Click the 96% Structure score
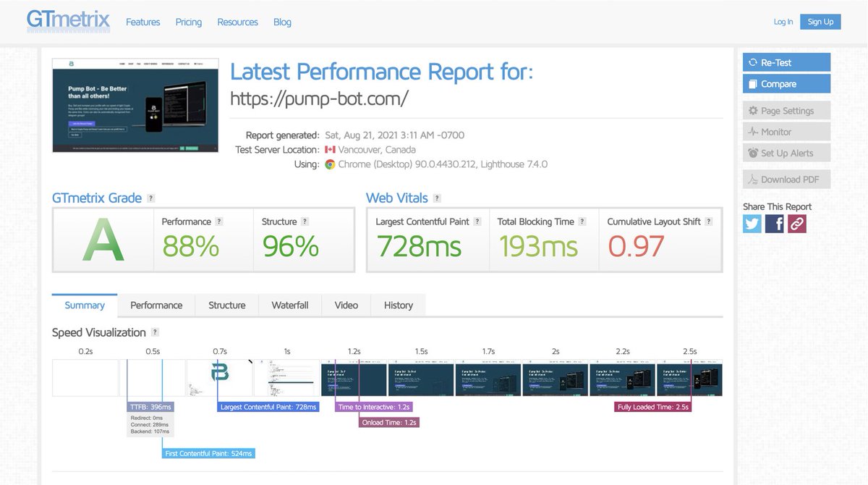868x485 pixels. 290,247
